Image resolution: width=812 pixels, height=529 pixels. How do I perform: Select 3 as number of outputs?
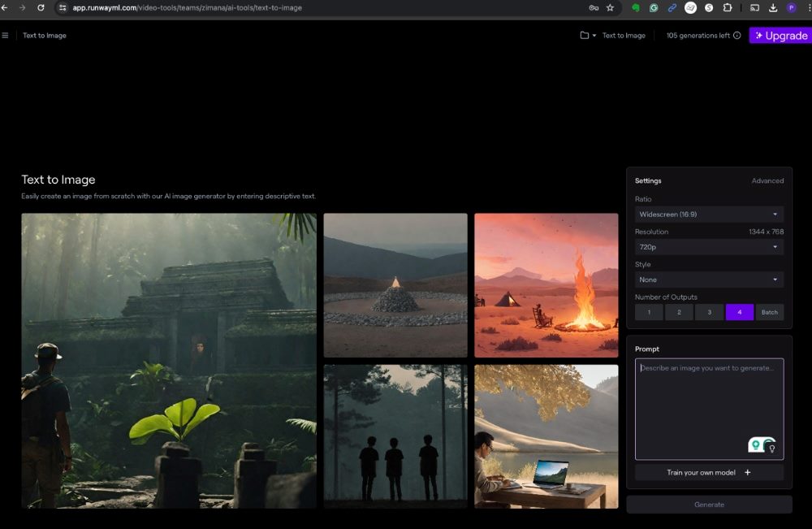pos(709,312)
